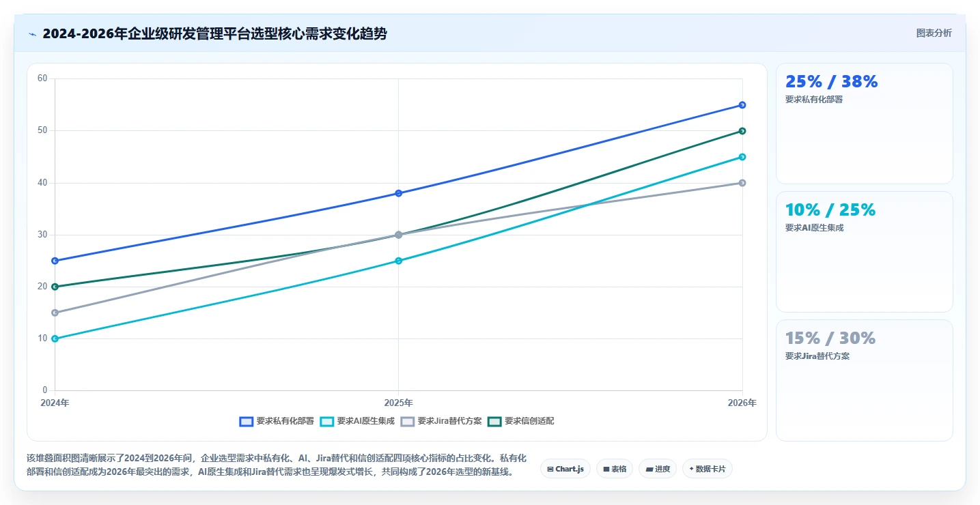
Task: Click the 2025 data point of 私有化部署 at 38
Action: click(x=399, y=193)
